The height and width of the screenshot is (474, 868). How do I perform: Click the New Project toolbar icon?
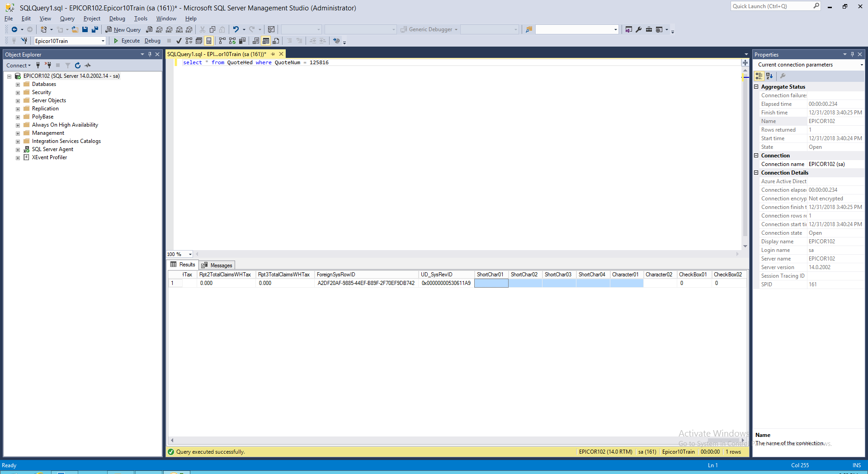point(43,29)
